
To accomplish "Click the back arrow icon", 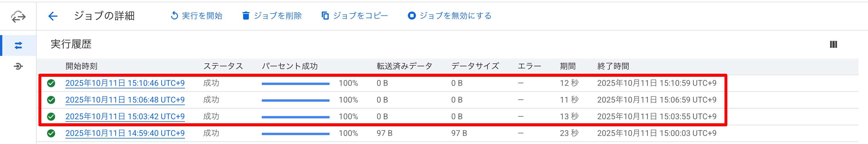I will click(53, 16).
